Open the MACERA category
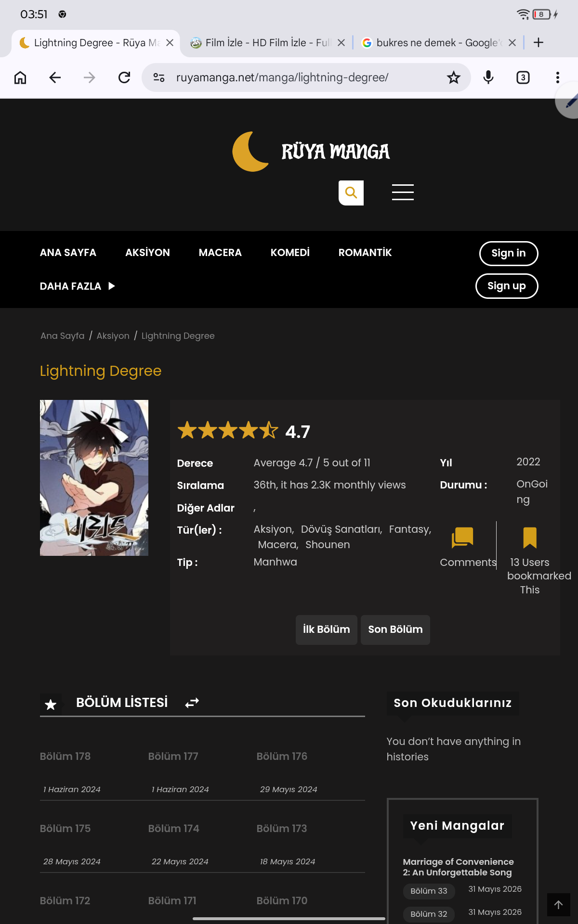The height and width of the screenshot is (924, 578). tap(220, 253)
